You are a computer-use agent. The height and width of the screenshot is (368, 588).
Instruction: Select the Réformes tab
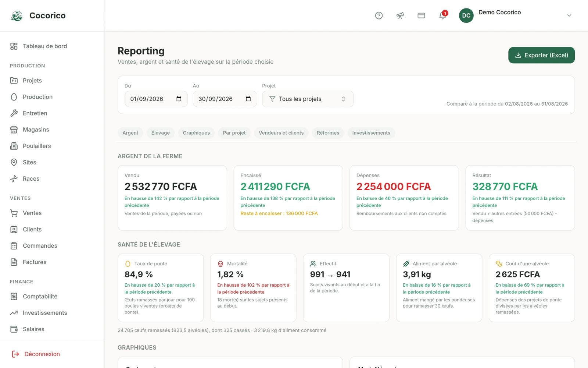click(328, 133)
